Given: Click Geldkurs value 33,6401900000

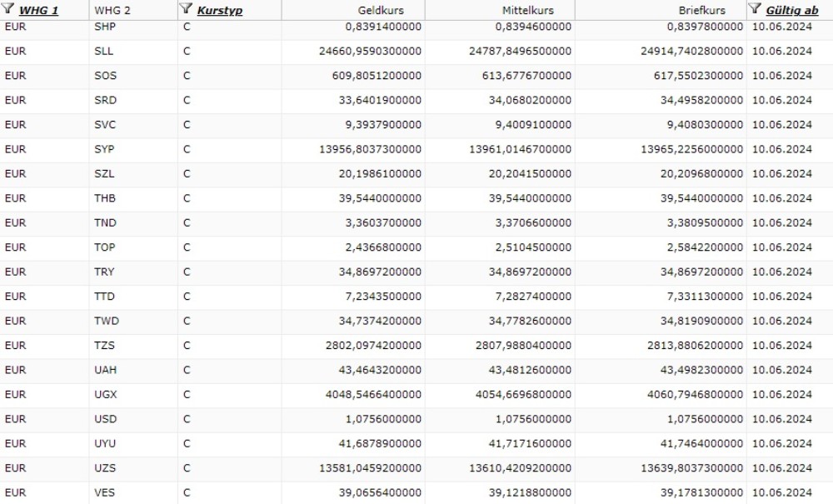Looking at the screenshot, I should click(x=380, y=100).
